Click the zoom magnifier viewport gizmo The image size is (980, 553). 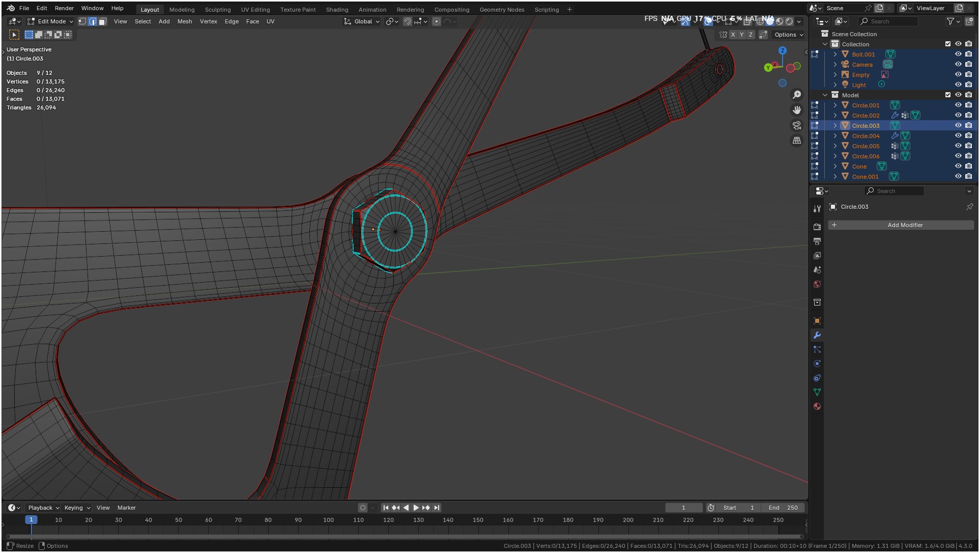(797, 95)
